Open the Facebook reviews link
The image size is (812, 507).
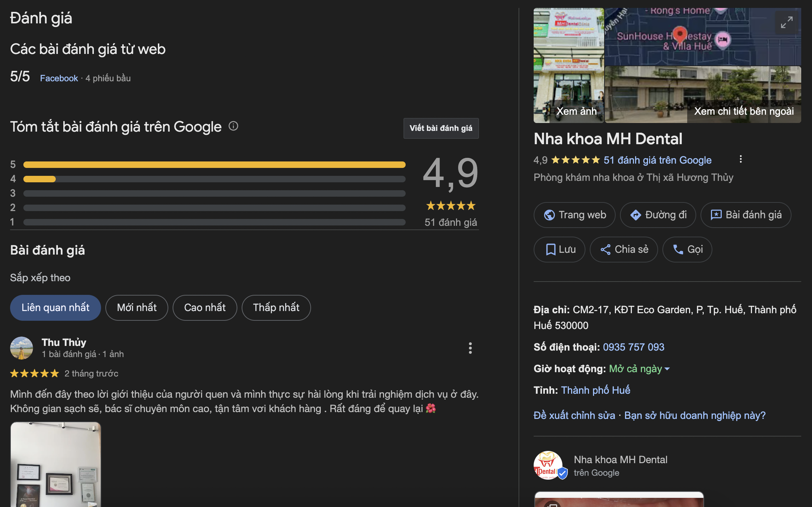[59, 78]
